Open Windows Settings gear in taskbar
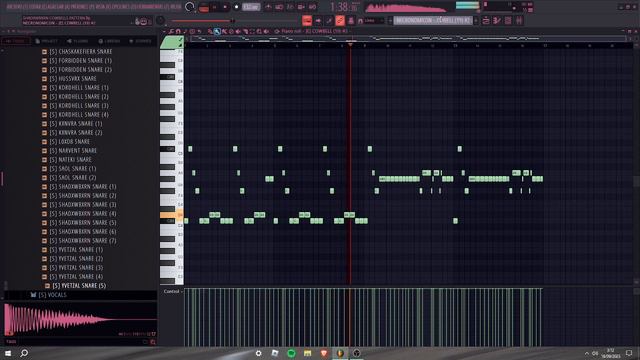 tap(258, 353)
